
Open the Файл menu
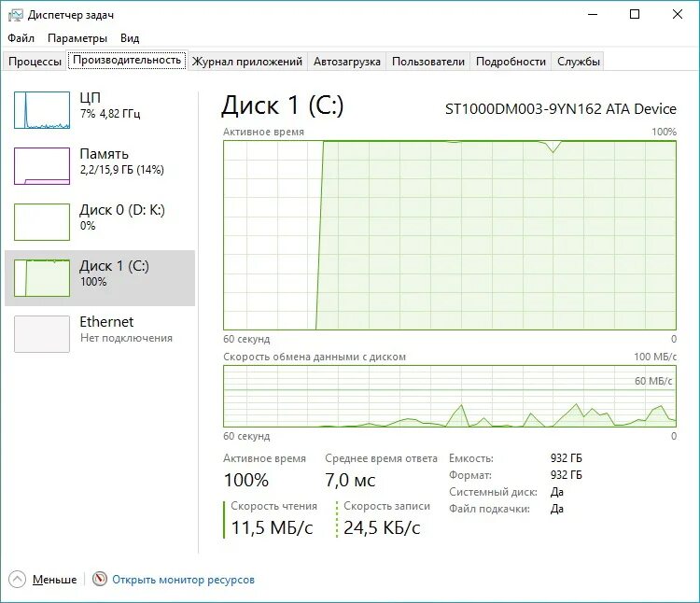point(21,38)
